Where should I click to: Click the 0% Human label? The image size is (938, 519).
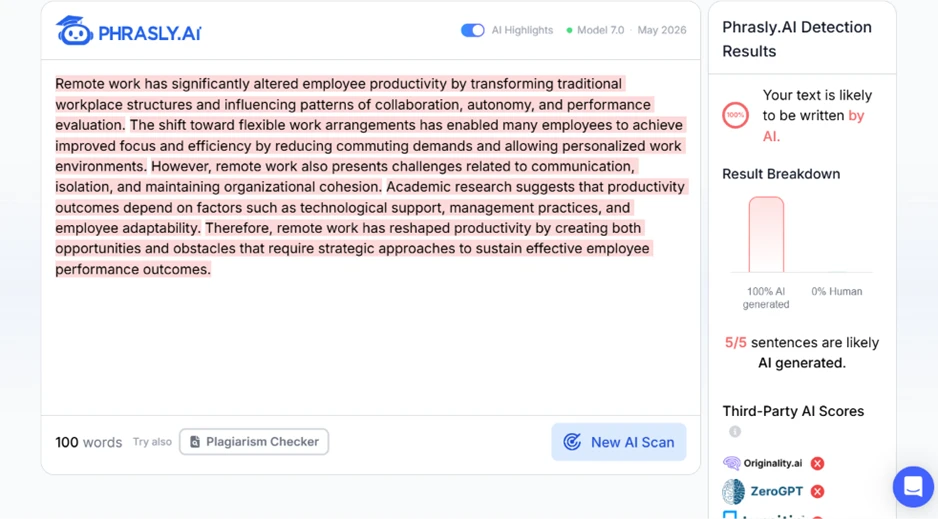click(x=836, y=291)
